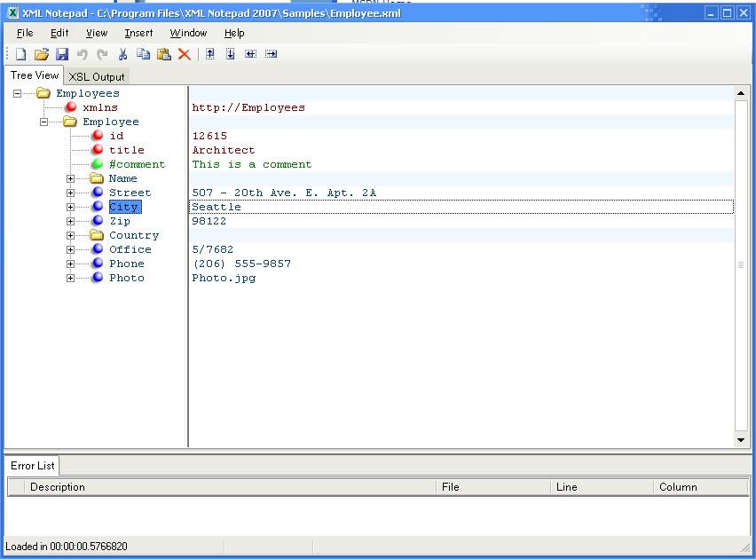The image size is (756, 559).
Task: Expand the Country folder node
Action: tap(71, 235)
